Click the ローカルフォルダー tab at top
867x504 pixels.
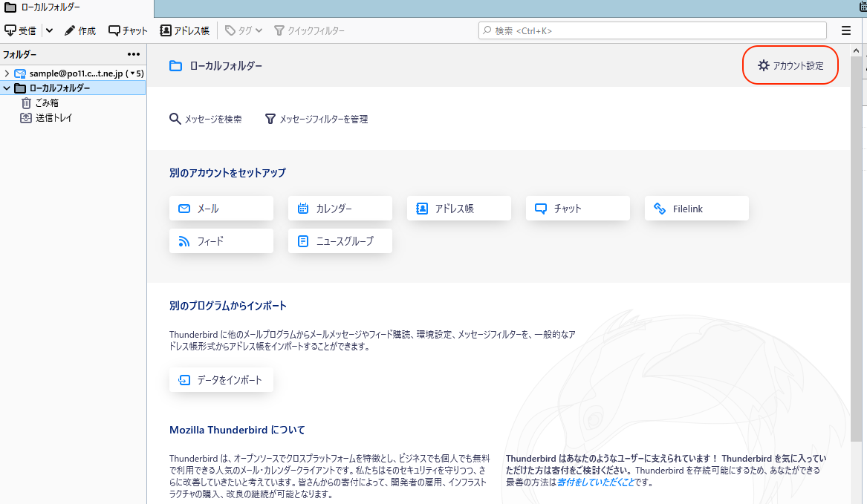77,7
